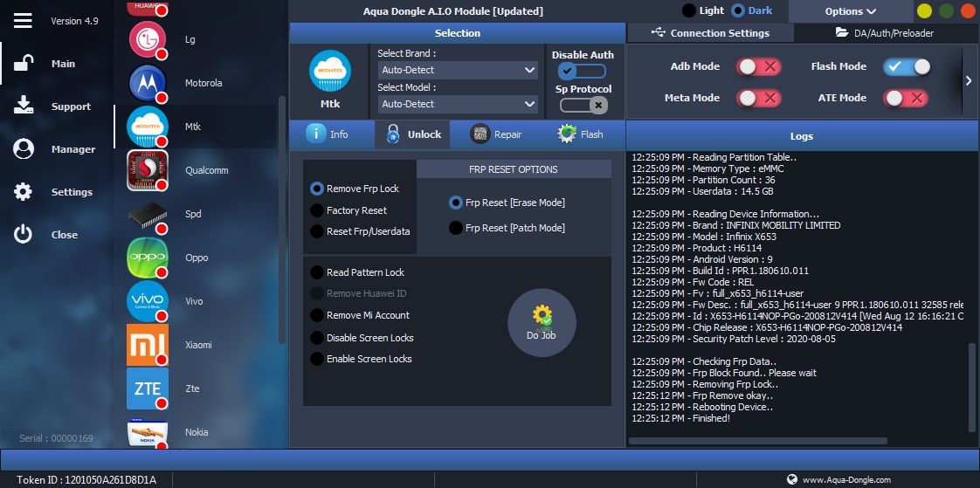Click the Manager user icon
This screenshot has width=980, height=488.
[23, 148]
